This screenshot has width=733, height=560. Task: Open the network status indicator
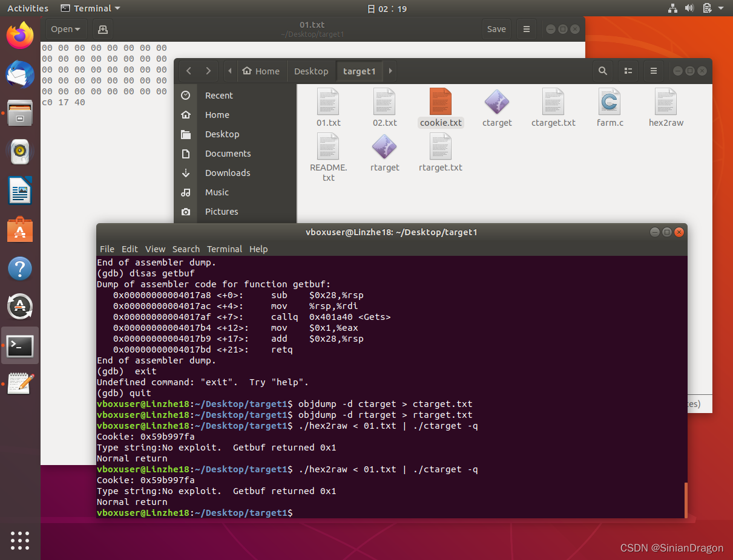click(672, 8)
